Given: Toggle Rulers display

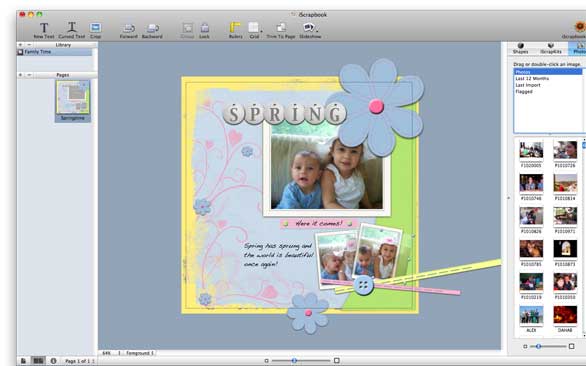Looking at the screenshot, I should point(235,30).
